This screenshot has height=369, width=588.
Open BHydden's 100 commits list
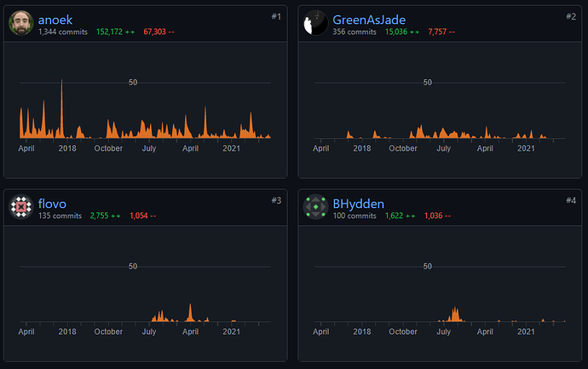pyautogui.click(x=355, y=216)
